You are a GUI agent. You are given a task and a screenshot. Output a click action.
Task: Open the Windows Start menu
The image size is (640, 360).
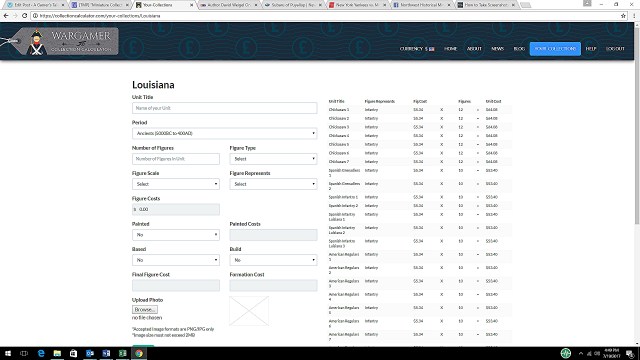pos(8,353)
